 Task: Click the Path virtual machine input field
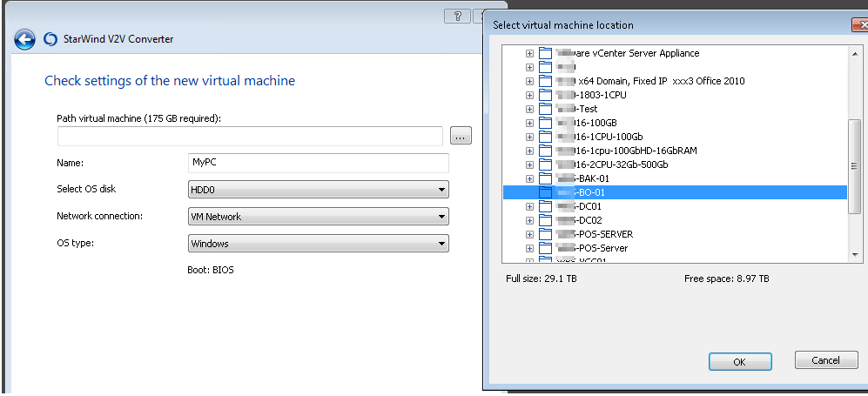[x=250, y=136]
